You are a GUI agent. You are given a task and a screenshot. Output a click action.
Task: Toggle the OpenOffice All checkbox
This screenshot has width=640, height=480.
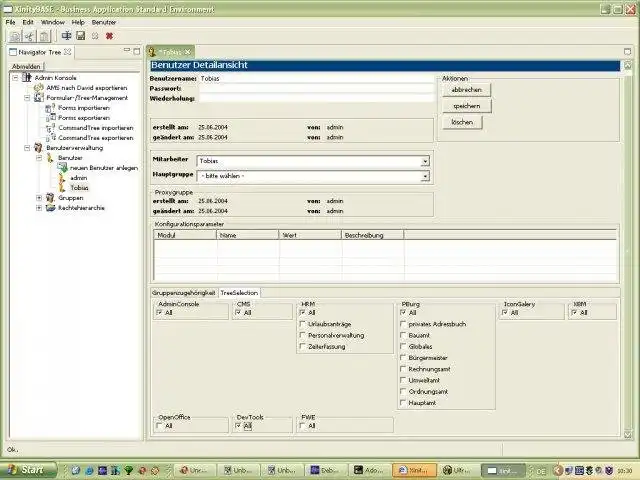coord(160,426)
